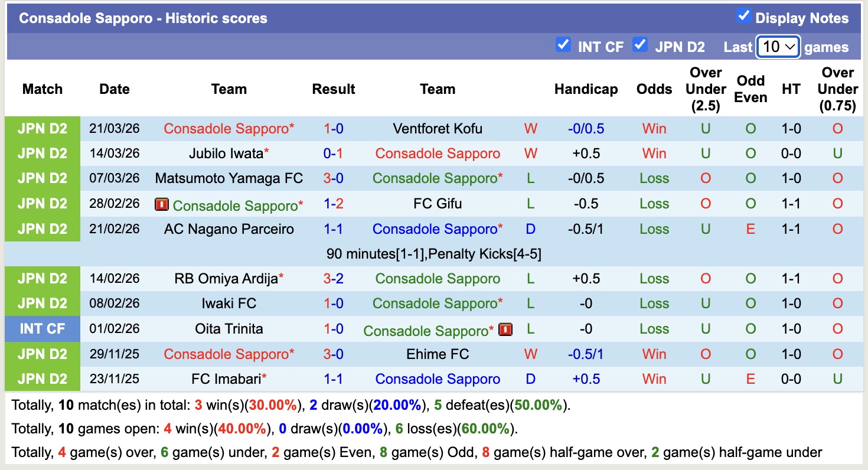This screenshot has height=470, width=868.
Task: Click the Odds Win entry on the 21/03/26 row
Action: click(654, 128)
